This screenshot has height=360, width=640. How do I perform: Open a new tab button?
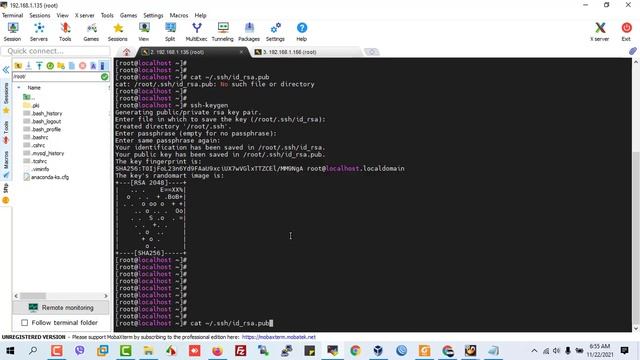371,52
